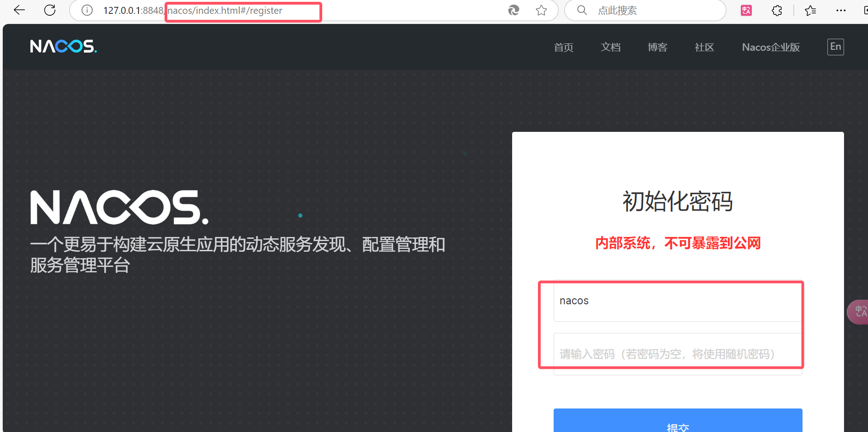
Task: View site information icon in address bar
Action: tap(87, 10)
